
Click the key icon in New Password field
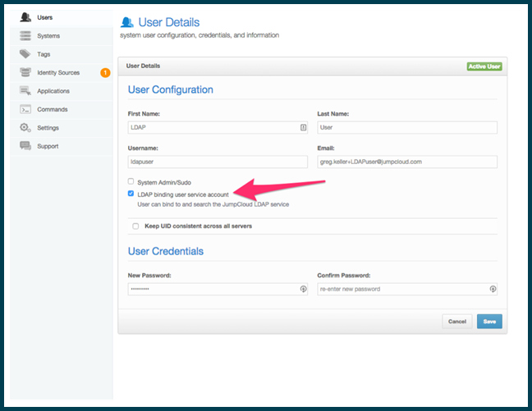click(303, 289)
